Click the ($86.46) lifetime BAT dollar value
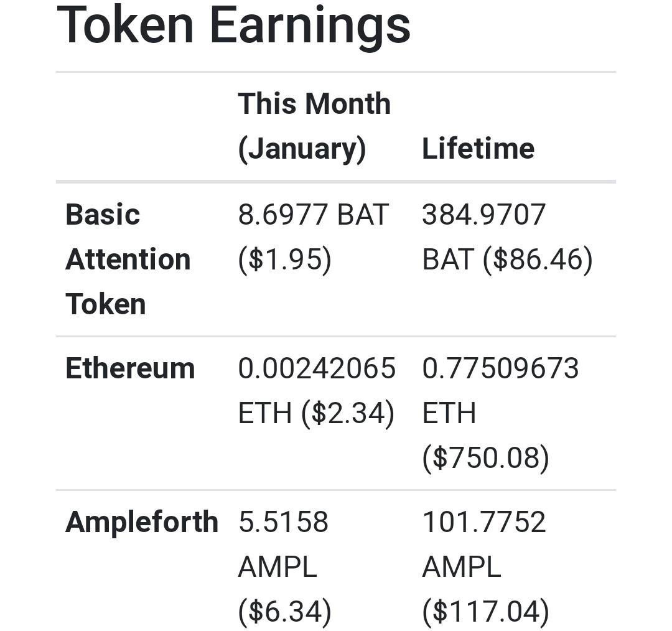This screenshot has width=672, height=631. coord(538,259)
